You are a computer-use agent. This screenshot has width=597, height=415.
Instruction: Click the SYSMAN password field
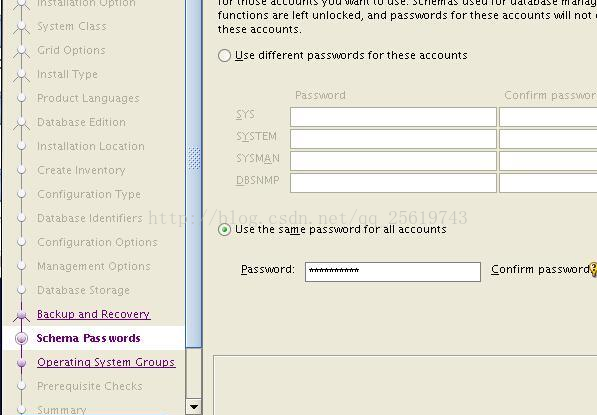click(393, 161)
